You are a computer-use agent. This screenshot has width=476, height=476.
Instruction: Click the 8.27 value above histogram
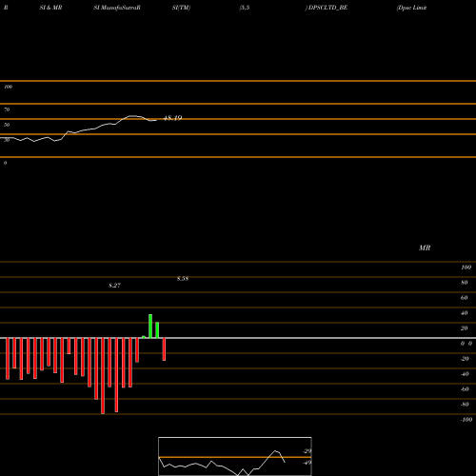tap(114, 286)
